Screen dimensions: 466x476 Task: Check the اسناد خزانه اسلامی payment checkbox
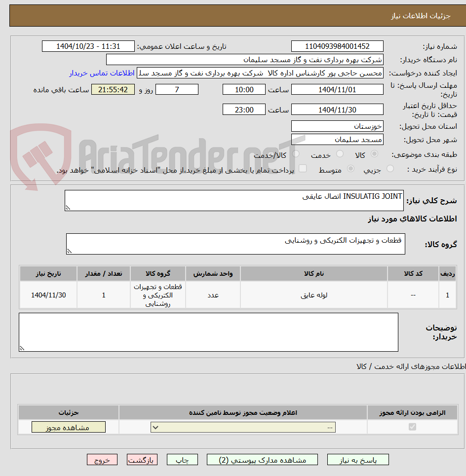point(303,168)
